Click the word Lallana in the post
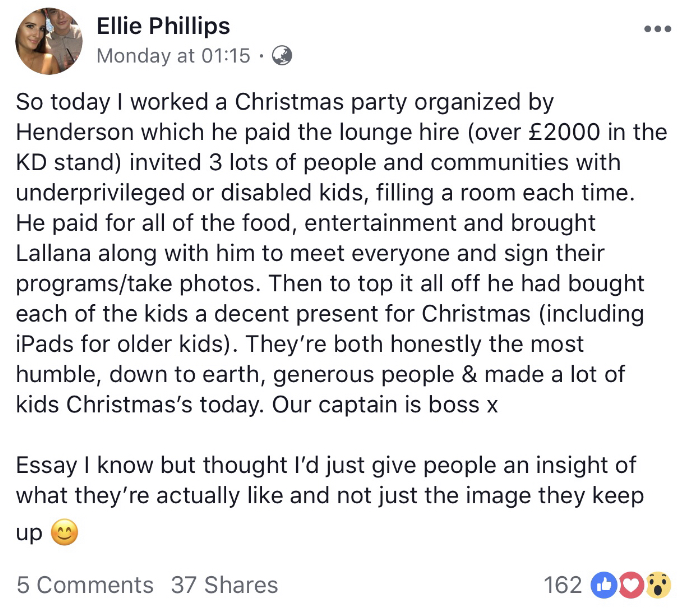 tap(62, 252)
